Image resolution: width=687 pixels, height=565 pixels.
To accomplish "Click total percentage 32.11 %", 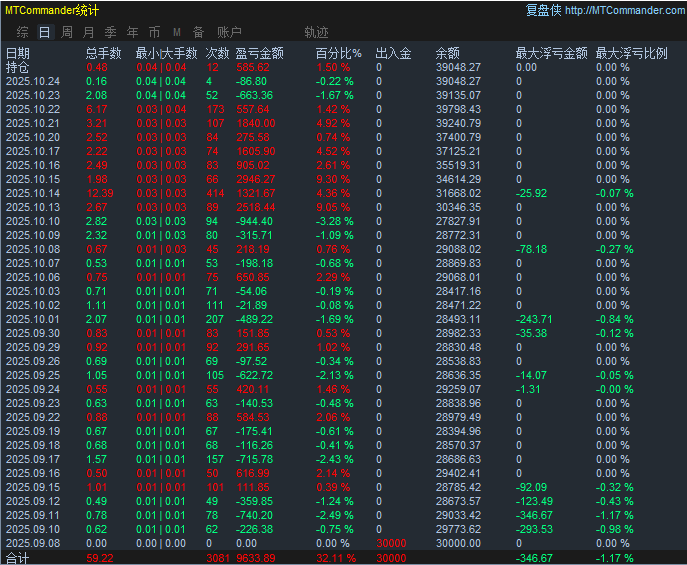I will [x=336, y=558].
